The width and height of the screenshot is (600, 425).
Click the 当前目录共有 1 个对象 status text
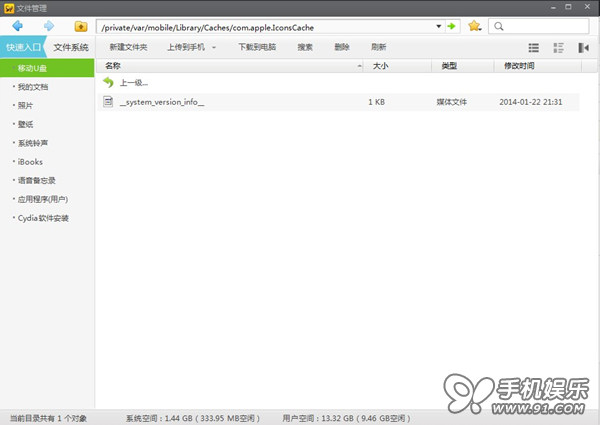click(x=48, y=418)
